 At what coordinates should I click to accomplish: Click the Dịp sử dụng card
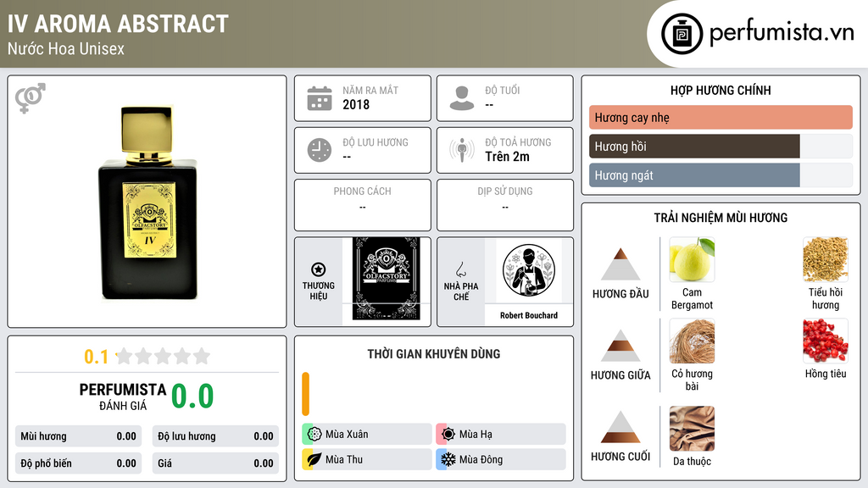[505, 205]
